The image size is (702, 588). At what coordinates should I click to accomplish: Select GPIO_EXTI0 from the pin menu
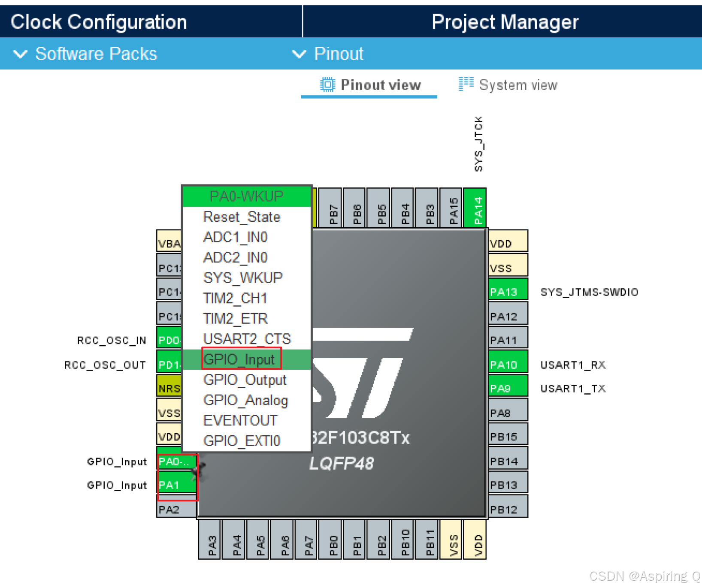[x=247, y=441]
